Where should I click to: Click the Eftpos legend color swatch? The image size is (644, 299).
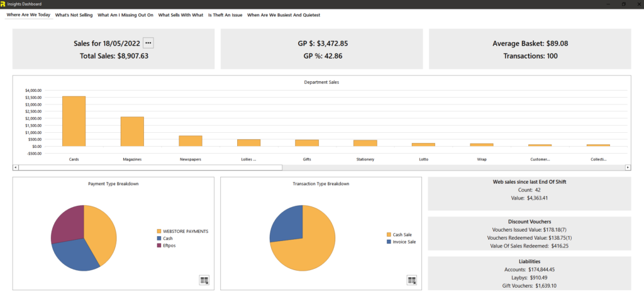tap(158, 246)
